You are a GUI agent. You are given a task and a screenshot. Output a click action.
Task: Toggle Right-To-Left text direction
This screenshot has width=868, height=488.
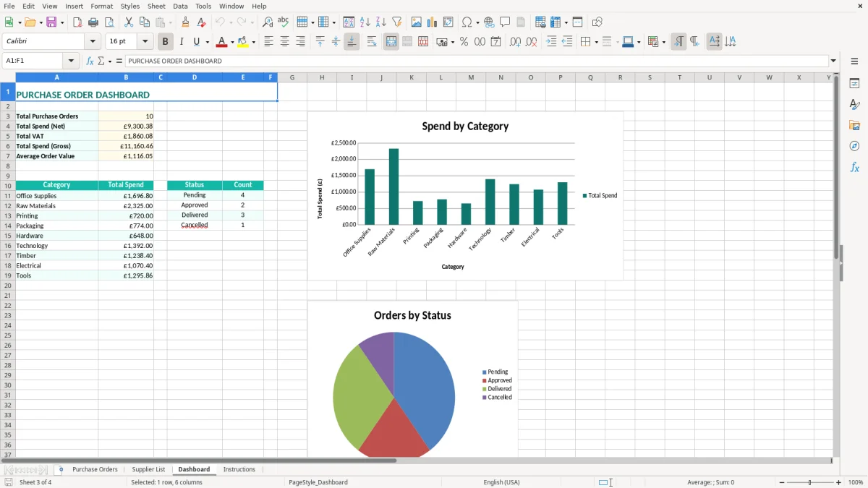coord(694,42)
